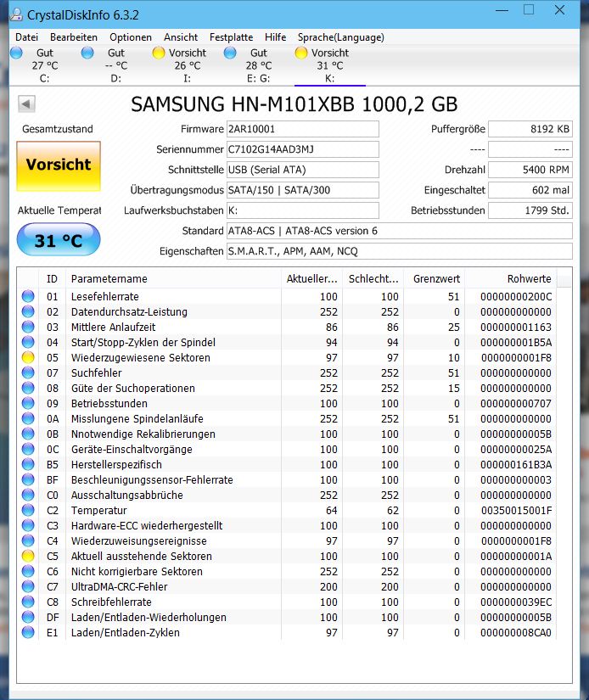
Task: Click the status dot for Hardware-ECC wiederhergestellt
Action: point(28,525)
